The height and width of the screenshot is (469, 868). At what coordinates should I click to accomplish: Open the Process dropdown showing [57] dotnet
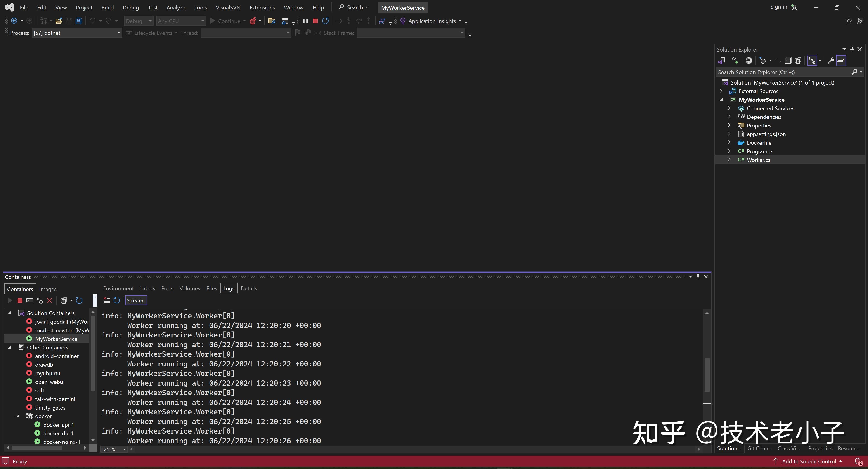[x=118, y=33]
